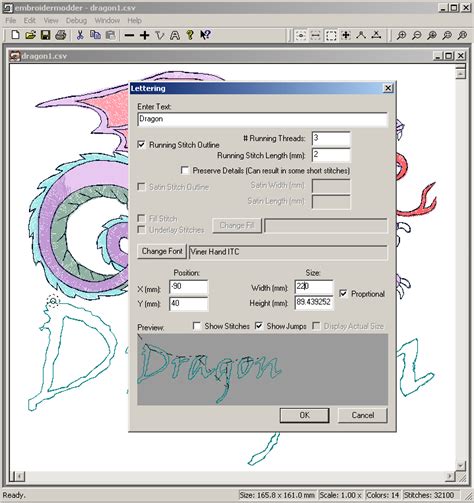Click the Cancel button
474x503 pixels.
tap(363, 415)
